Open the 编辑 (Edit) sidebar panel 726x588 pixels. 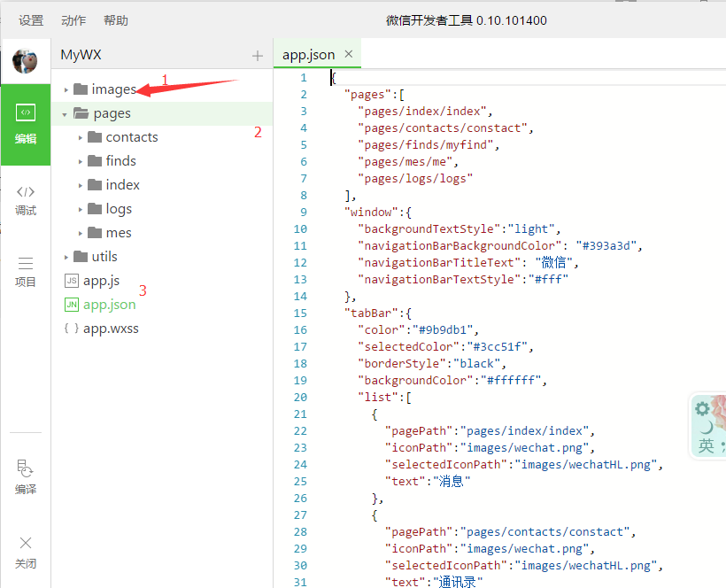(26, 125)
